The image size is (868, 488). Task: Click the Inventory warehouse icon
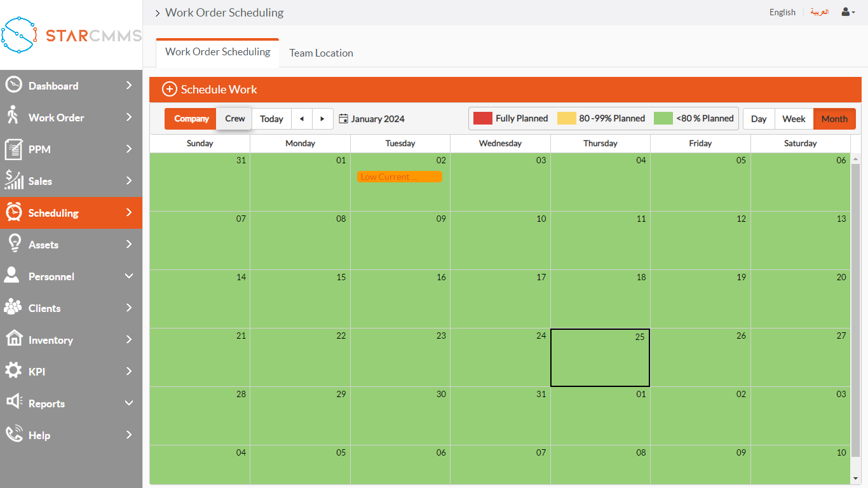[13, 339]
